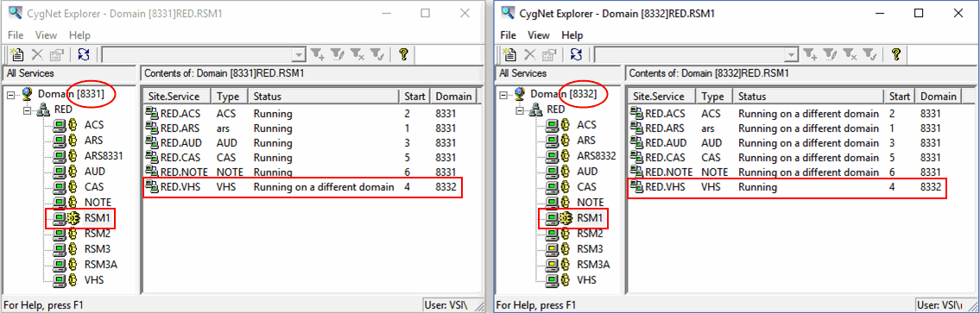Screen dimensions: 980x313
Task: Click the Delete X icon in the Domain [8331] window toolbar
Action: (x=37, y=54)
